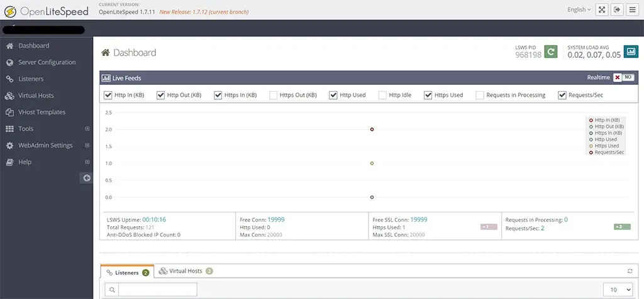This screenshot has height=299, width=644.
Task: Expand the WebAdmin Settings plus icon
Action: tap(87, 145)
